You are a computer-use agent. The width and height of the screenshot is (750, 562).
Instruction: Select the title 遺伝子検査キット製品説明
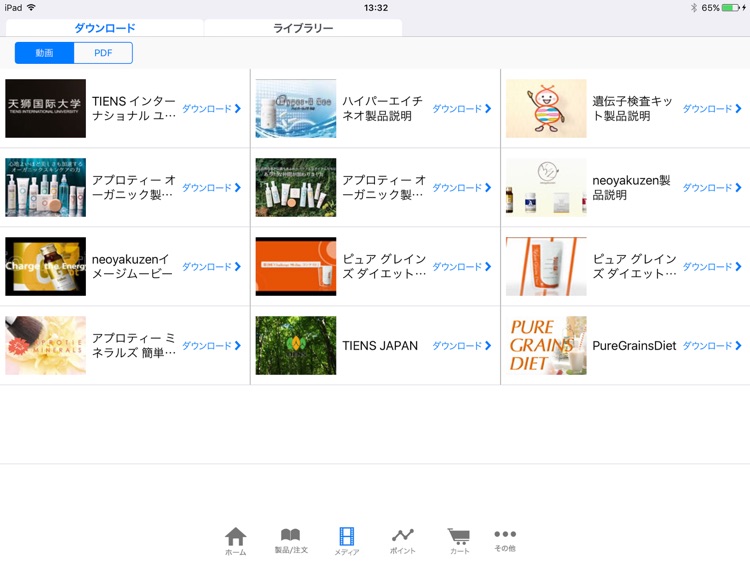point(632,109)
